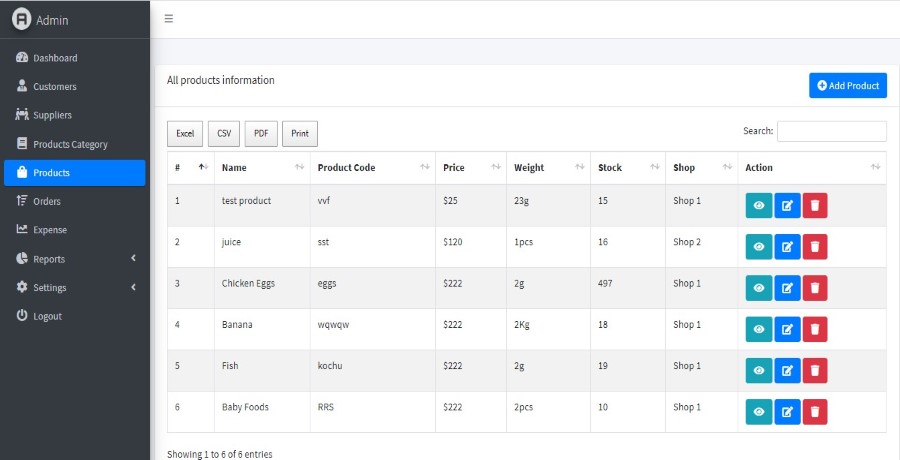Expand the Settings submenu
The image size is (900, 460).
(75, 288)
